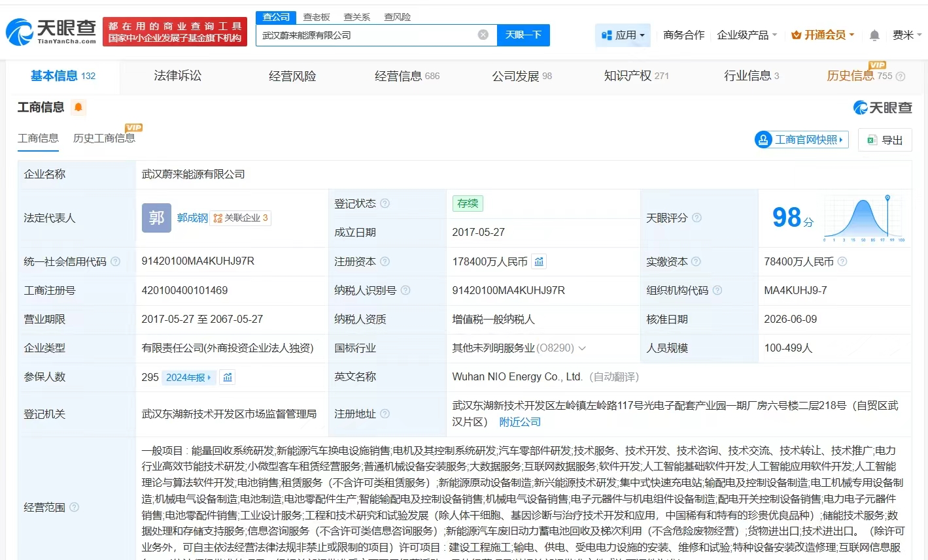
Task: Switch to the 历史工商信息 sub-tab
Action: (x=104, y=139)
